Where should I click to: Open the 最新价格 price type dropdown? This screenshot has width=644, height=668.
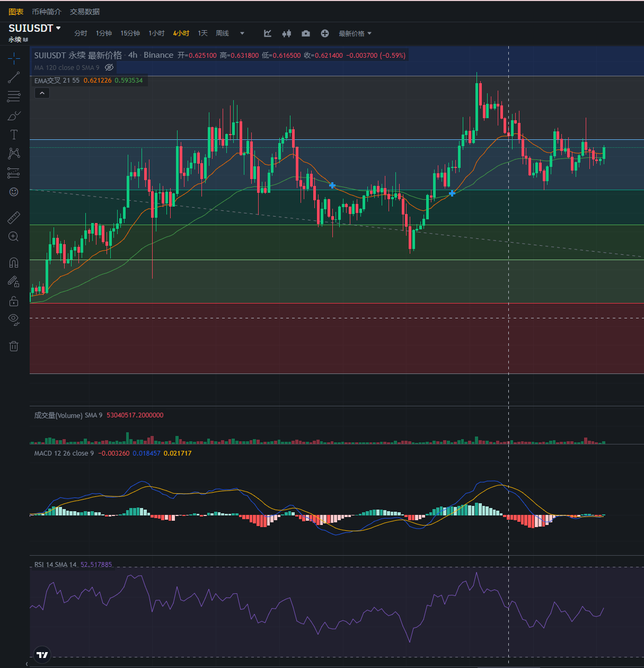pyautogui.click(x=355, y=33)
